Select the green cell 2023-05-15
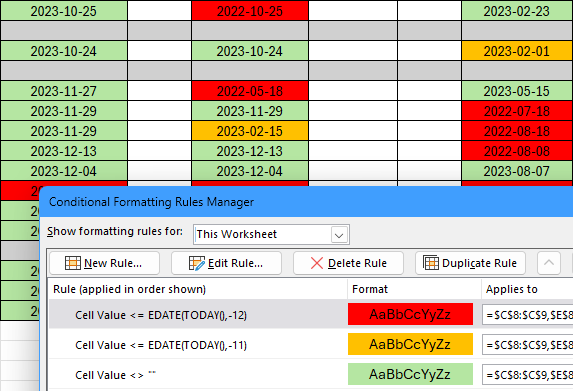 [517, 91]
